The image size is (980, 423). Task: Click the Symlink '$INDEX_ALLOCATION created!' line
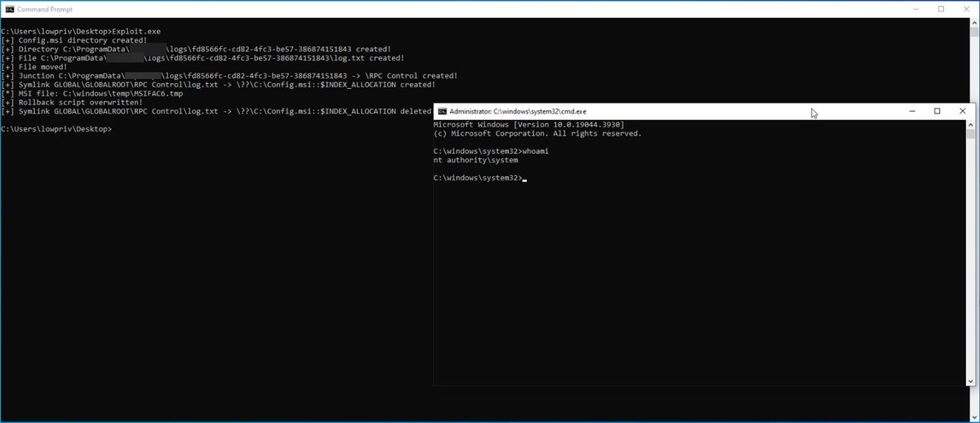pyautogui.click(x=218, y=85)
